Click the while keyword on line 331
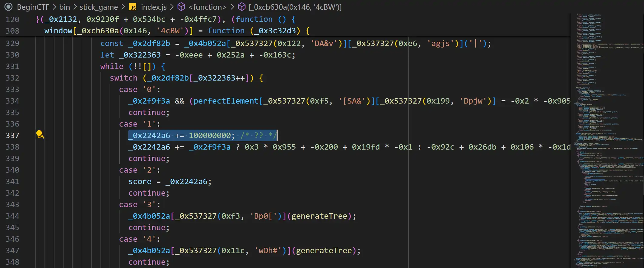 (112, 66)
